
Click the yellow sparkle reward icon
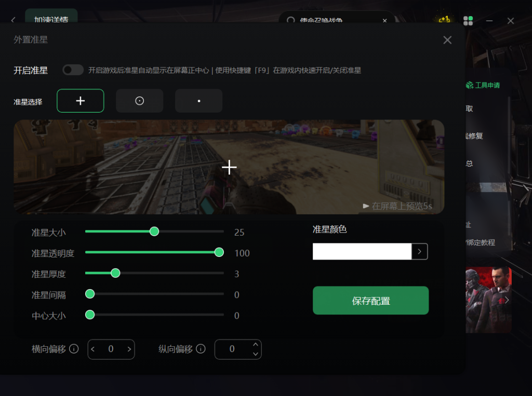pyautogui.click(x=444, y=20)
